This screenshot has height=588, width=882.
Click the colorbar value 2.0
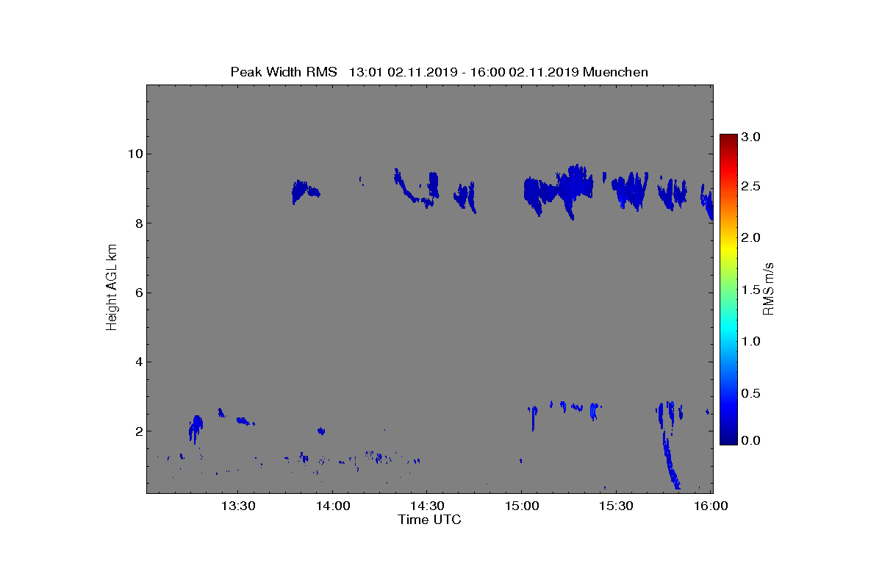point(751,237)
